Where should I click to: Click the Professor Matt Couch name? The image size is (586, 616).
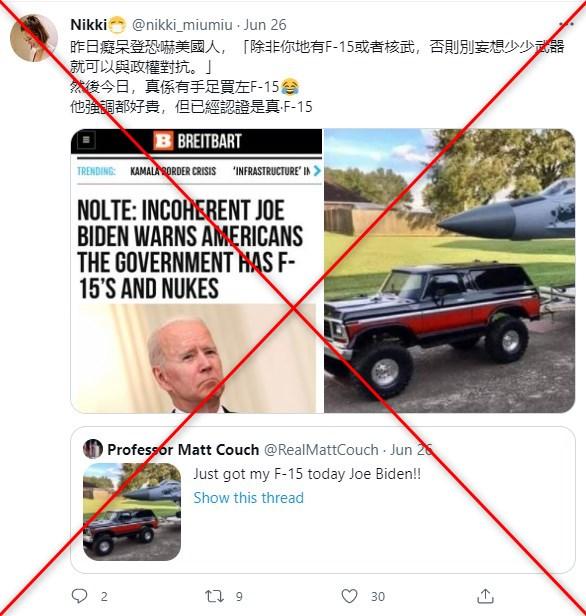pyautogui.click(x=183, y=449)
